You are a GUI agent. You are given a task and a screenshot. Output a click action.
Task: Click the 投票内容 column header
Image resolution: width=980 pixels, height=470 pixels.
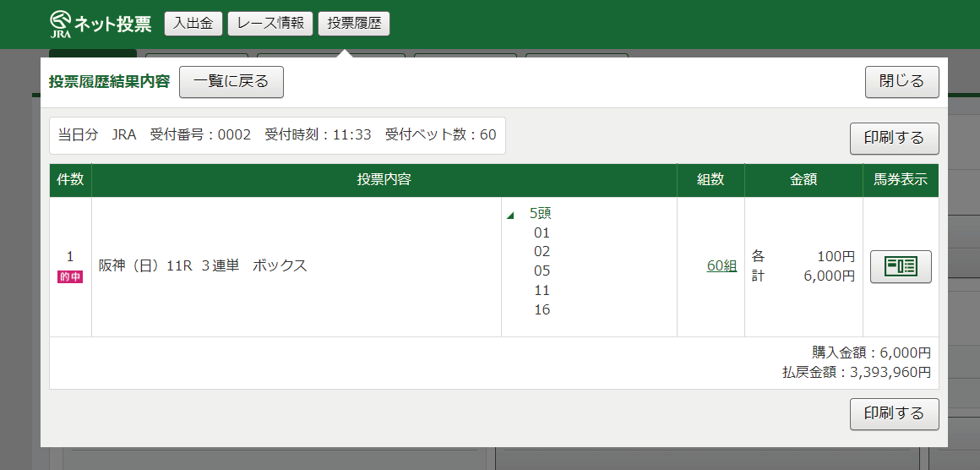click(384, 180)
